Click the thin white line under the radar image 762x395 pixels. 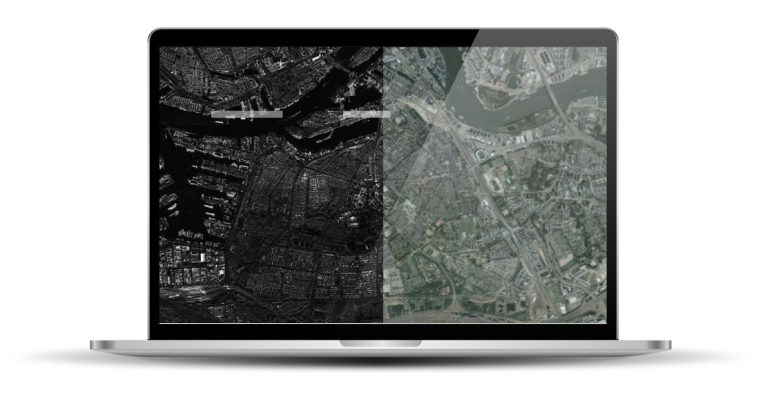tap(271, 323)
